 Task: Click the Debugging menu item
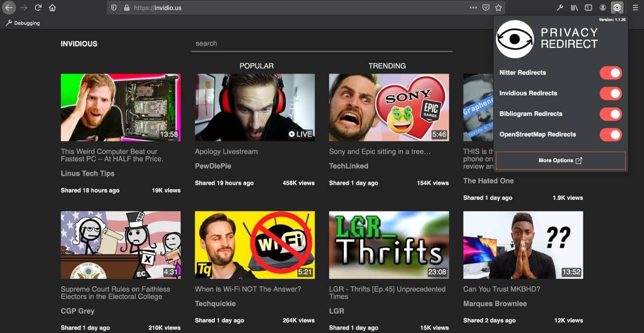coord(24,23)
